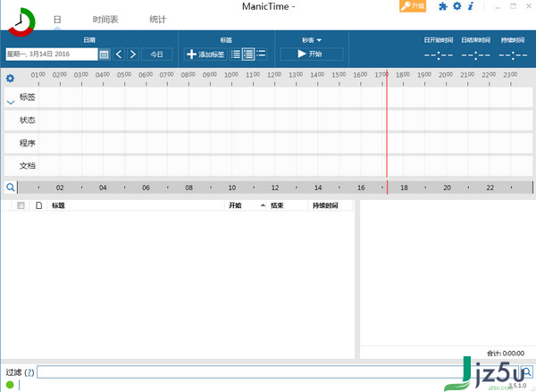Sort by 持续时间 duration column
This screenshot has width=536, height=392.
coord(325,205)
